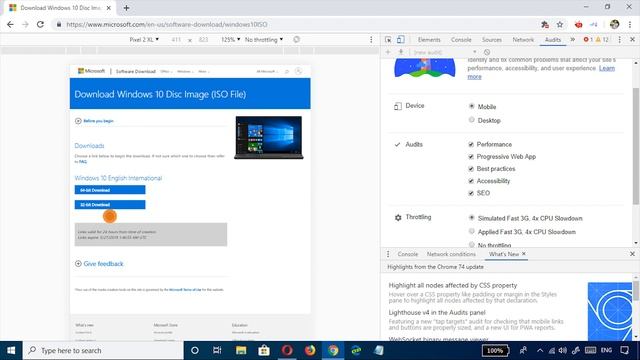Click the device width input field
This screenshot has width=640, height=360.
tap(176, 40)
